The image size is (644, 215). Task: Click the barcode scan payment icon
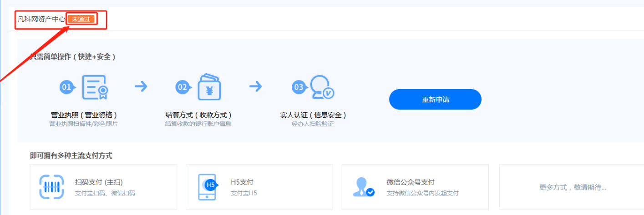51,187
